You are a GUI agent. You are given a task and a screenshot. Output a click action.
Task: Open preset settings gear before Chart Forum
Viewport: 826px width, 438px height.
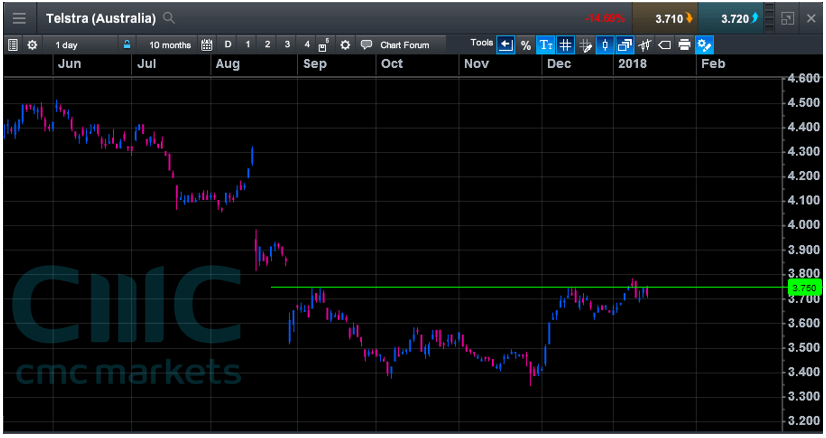pos(345,45)
